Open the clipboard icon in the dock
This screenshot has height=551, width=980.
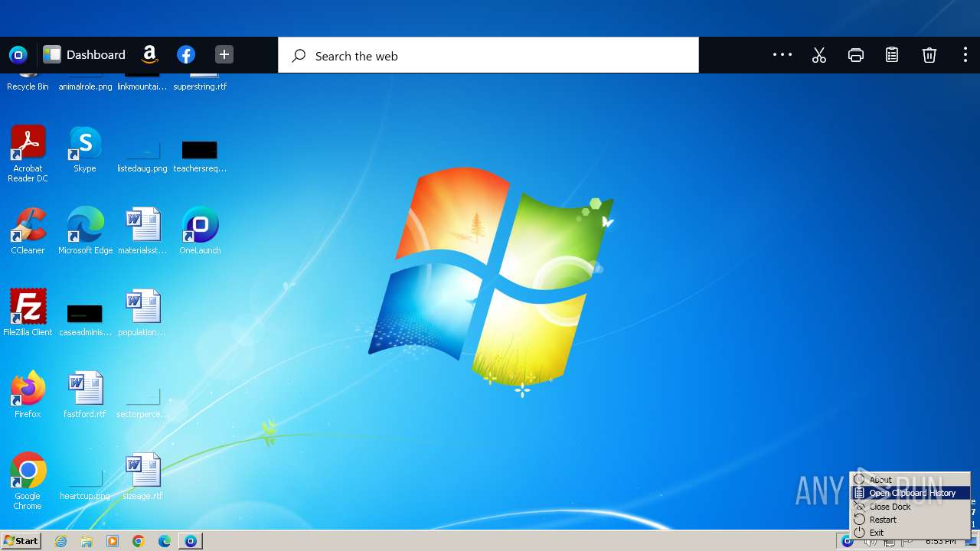(x=892, y=55)
